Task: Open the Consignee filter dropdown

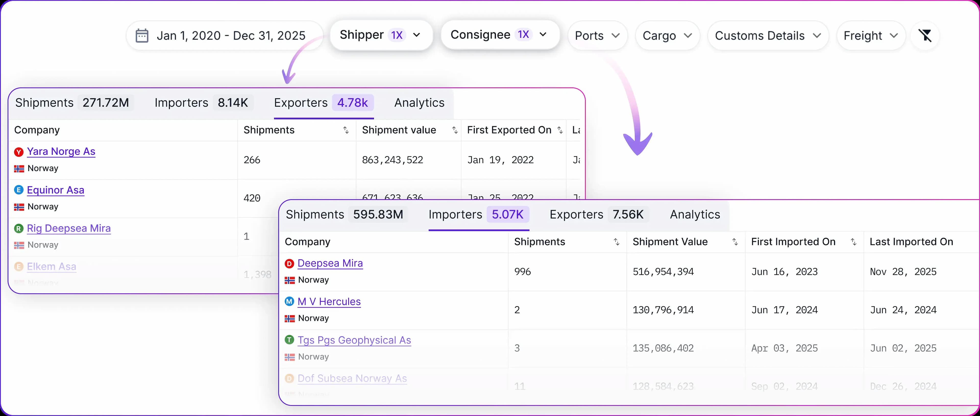Action: click(500, 35)
